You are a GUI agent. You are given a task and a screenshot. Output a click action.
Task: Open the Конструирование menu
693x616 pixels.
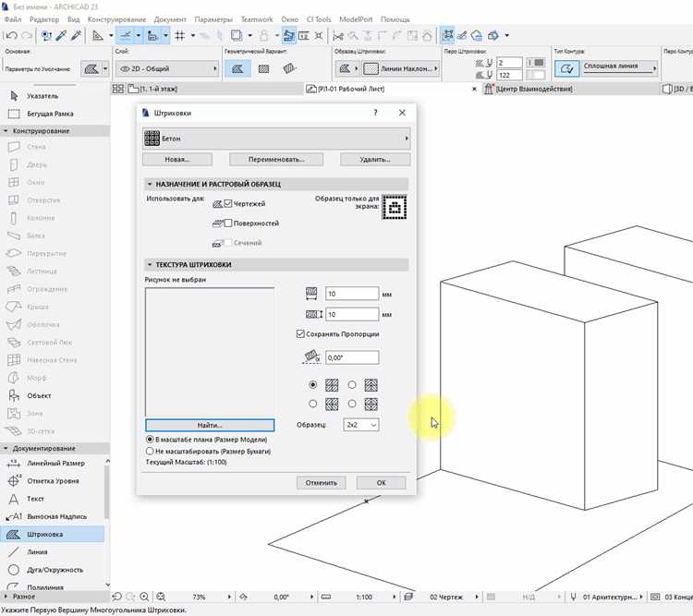116,19
